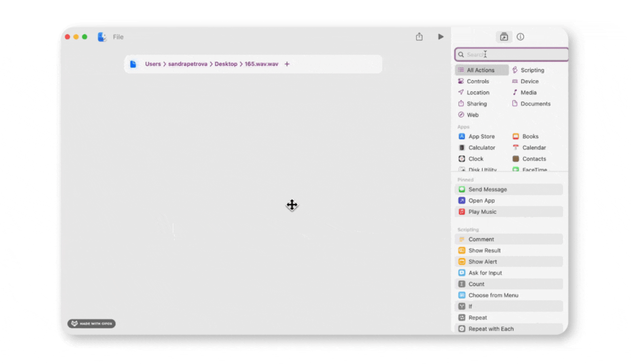Add the Open App pinned action
This screenshot has height=364, width=631.
tap(509, 201)
